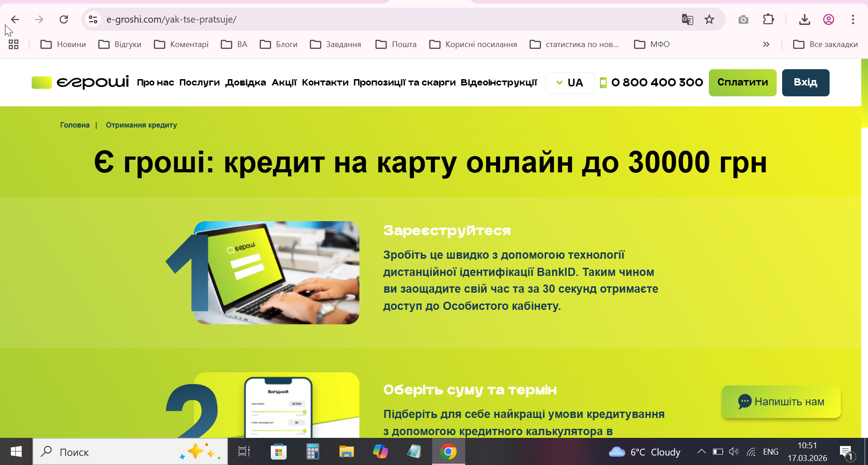Open Task View on the taskbar
The width and height of the screenshot is (868, 465).
[x=244, y=451]
